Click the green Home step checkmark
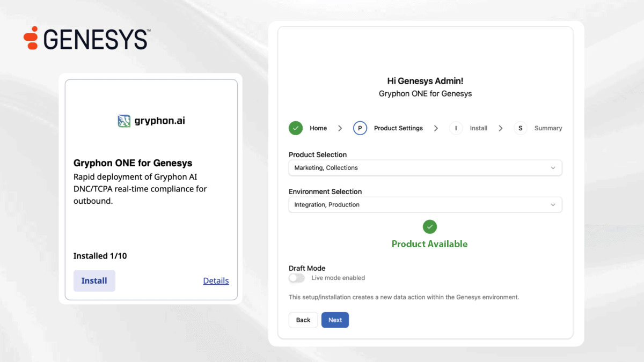Image resolution: width=644 pixels, height=362 pixels. click(x=296, y=128)
